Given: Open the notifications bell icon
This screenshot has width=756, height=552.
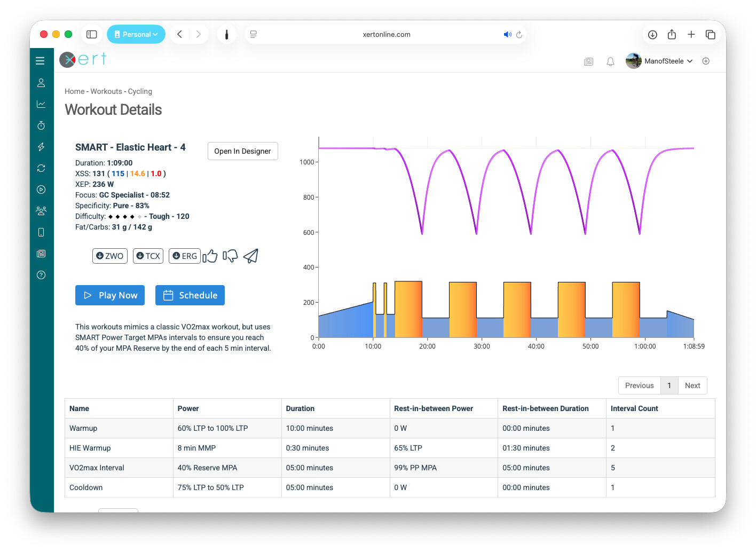Looking at the screenshot, I should (x=610, y=61).
